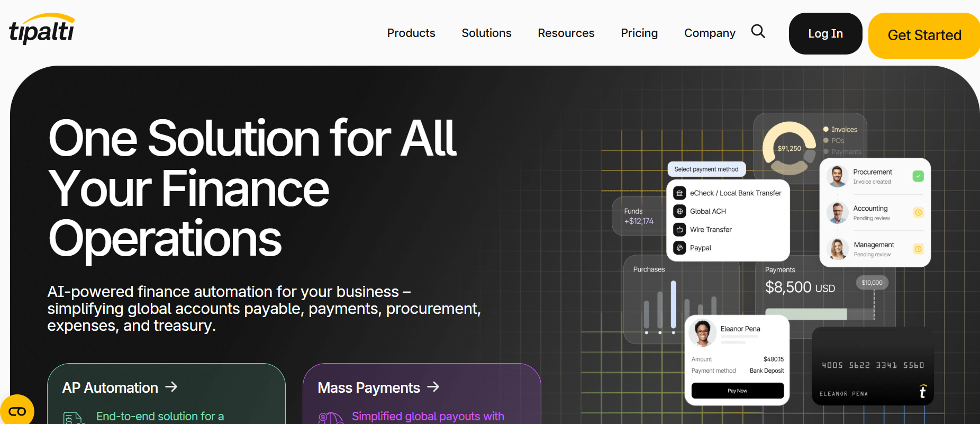980x424 pixels.
Task: Click the Purchases bar chart
Action: point(680,307)
